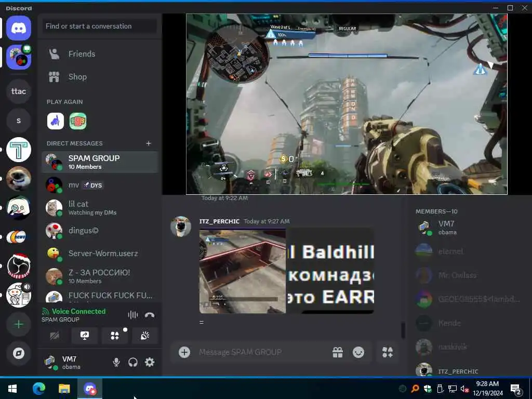Viewport: 532px width, 399px height.
Task: Select member naskivik
Action: pos(468,347)
